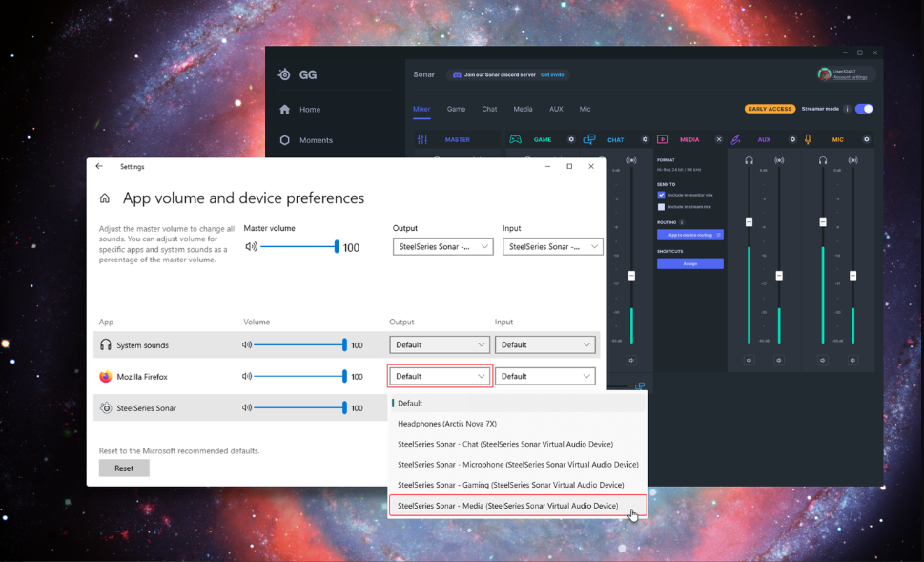Open System sounds Input dropdown
This screenshot has height=562, width=924.
(545, 345)
